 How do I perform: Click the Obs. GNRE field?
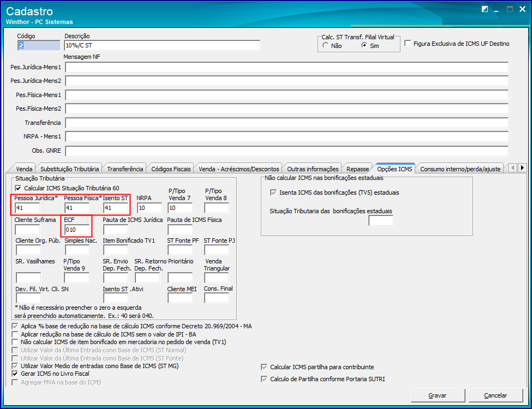tap(286, 151)
